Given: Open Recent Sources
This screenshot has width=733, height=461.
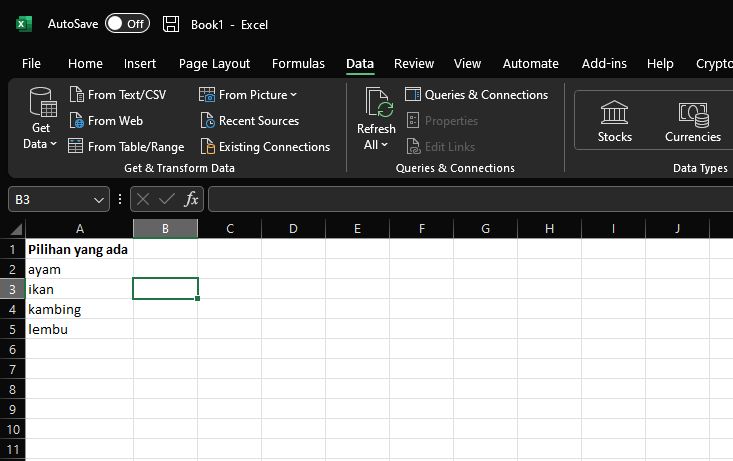Looking at the screenshot, I should point(250,121).
